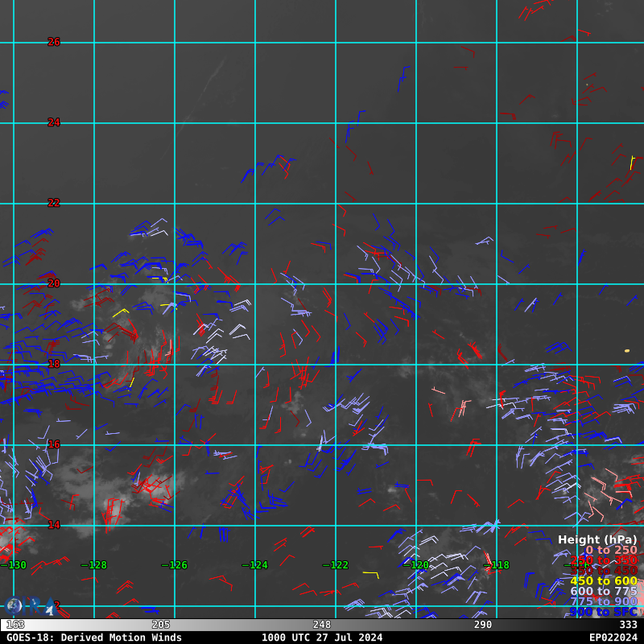The width and height of the screenshot is (644, 644).
Task: Click the small yellow dot marker near 18 latitude
Action: click(x=627, y=350)
